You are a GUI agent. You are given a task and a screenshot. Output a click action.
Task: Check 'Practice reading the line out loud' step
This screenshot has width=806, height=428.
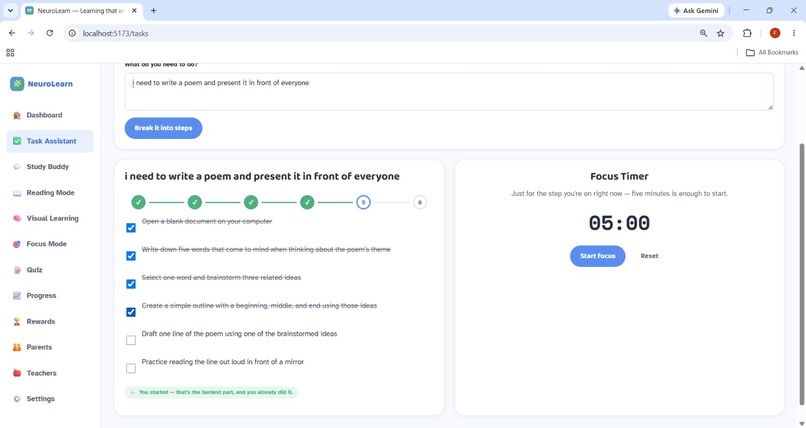pyautogui.click(x=131, y=368)
